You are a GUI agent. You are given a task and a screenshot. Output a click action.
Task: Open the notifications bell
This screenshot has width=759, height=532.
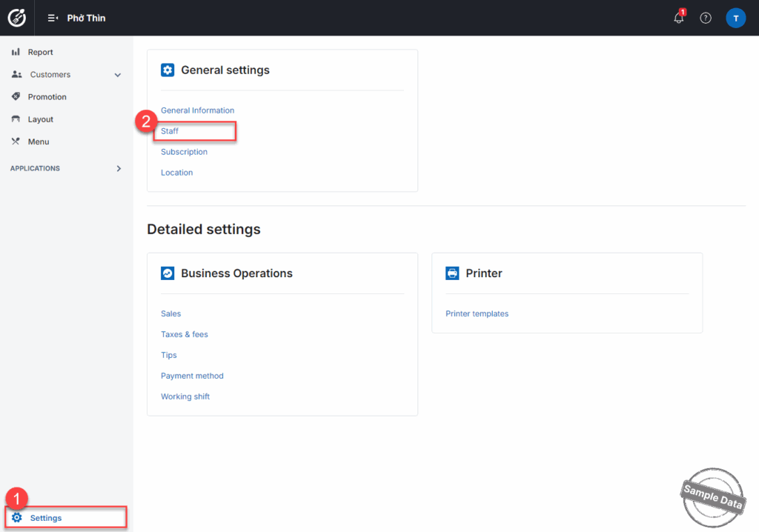679,18
